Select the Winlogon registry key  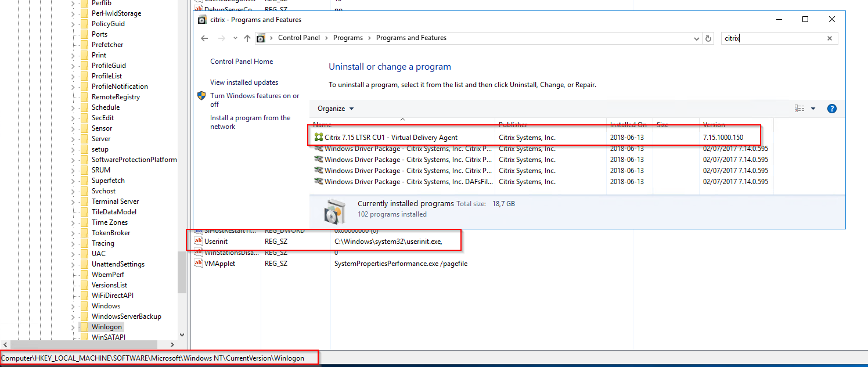pyautogui.click(x=107, y=327)
